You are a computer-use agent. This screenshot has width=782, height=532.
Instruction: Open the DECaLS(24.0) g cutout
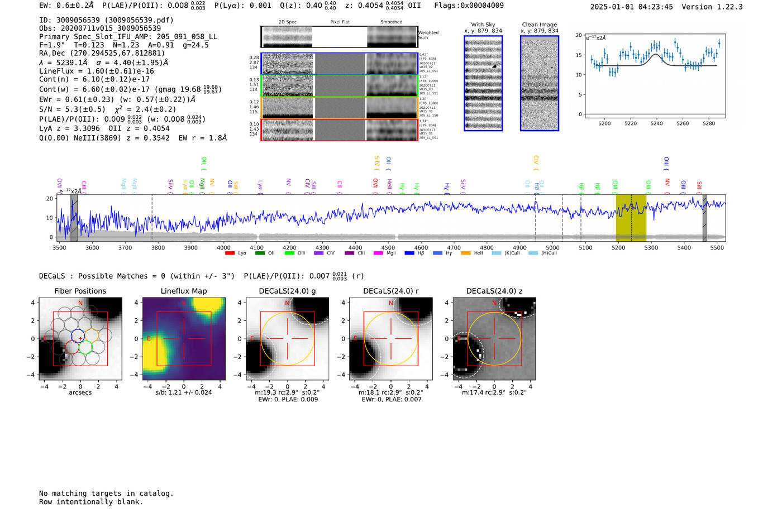tap(288, 339)
